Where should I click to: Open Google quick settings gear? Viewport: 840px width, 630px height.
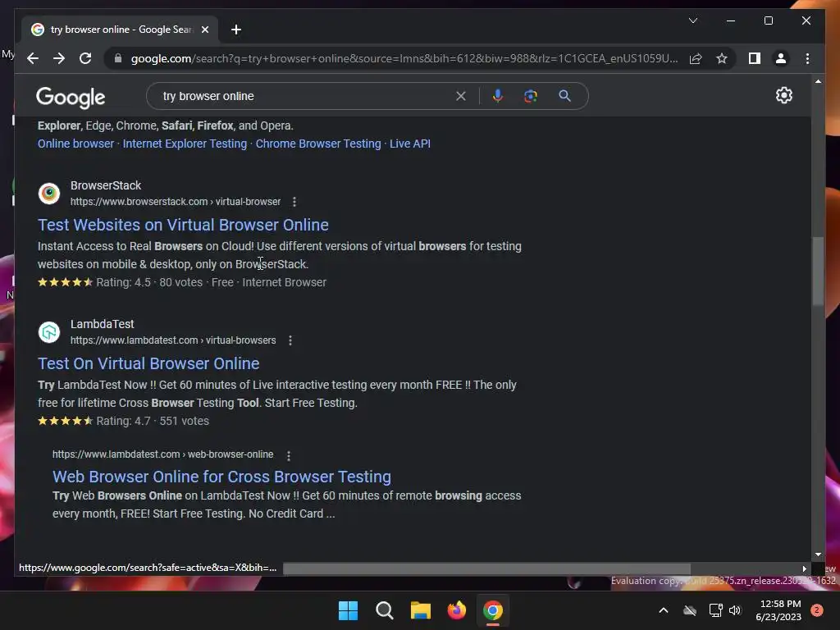(x=783, y=95)
